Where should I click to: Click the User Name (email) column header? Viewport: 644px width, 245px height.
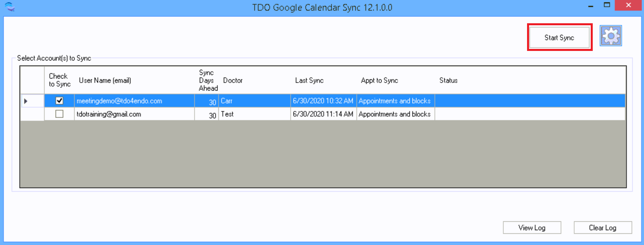coord(105,81)
